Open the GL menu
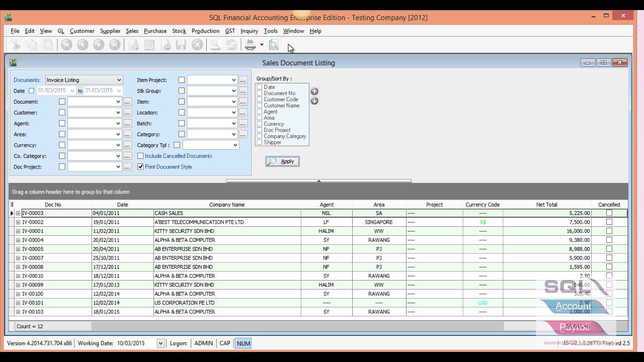The width and height of the screenshot is (644, 362). [61, 31]
